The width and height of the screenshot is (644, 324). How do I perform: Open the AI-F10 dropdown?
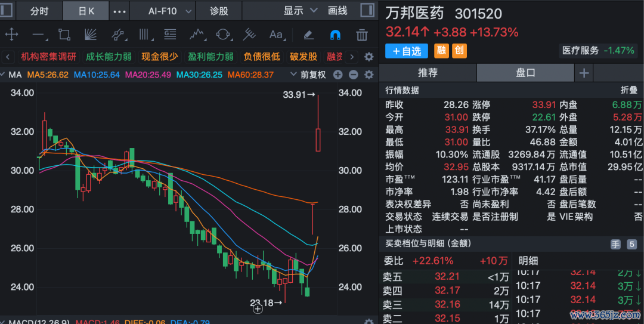[x=170, y=11]
